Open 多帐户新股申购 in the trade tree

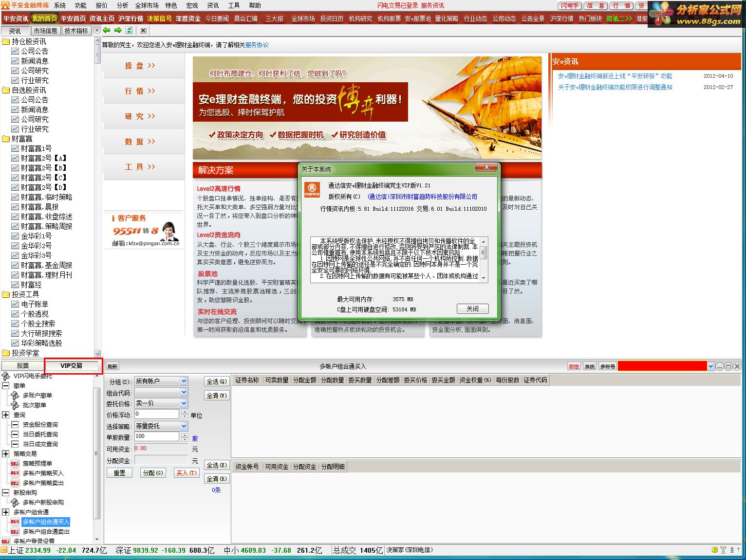coord(37,503)
